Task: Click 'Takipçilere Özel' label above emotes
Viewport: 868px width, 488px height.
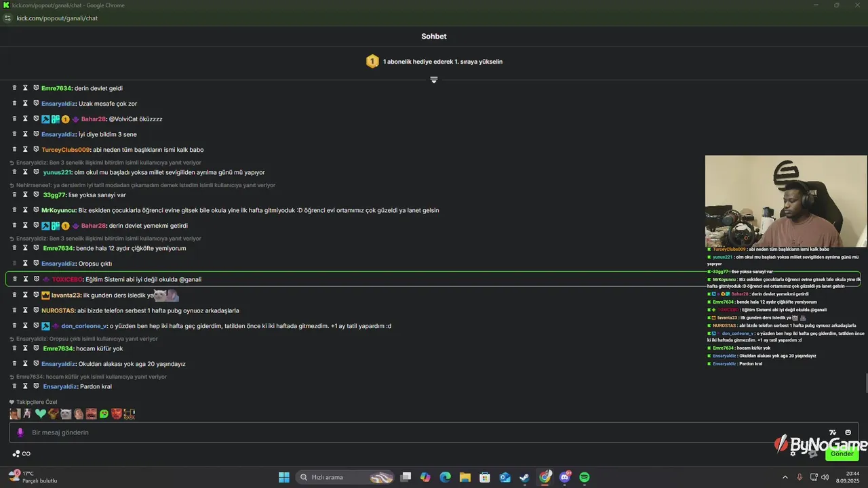Action: (x=37, y=402)
